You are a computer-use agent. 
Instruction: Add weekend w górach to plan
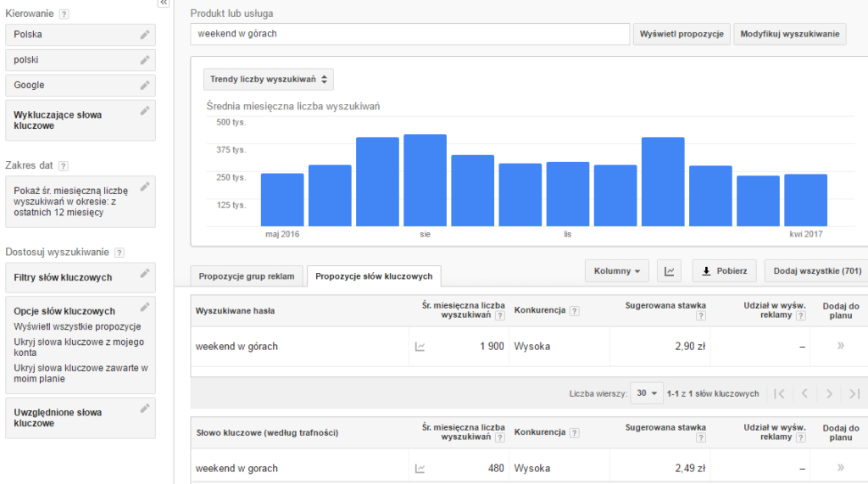[840, 346]
